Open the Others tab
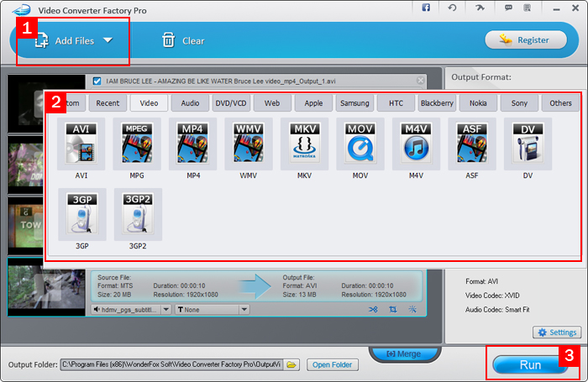The width and height of the screenshot is (588, 382). [560, 103]
